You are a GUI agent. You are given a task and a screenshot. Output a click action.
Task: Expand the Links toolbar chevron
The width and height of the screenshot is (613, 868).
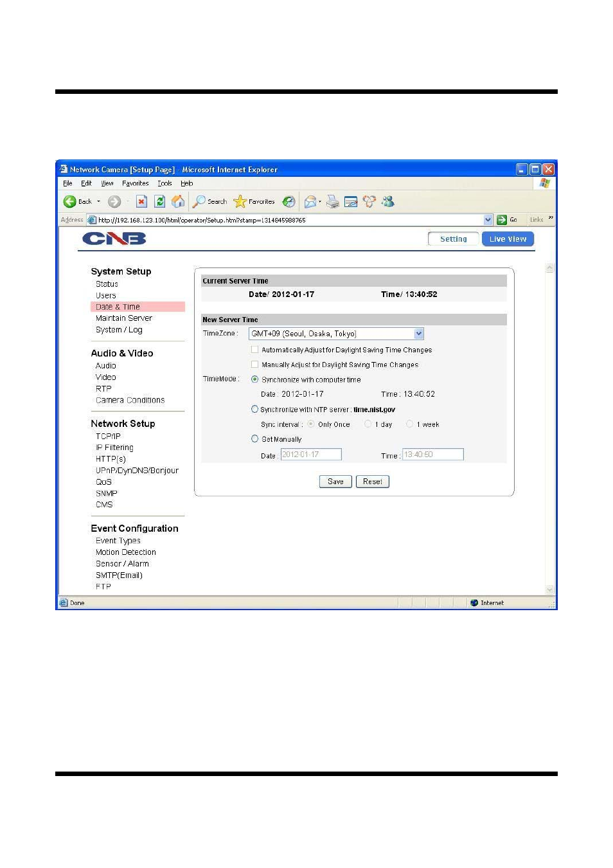(x=551, y=219)
